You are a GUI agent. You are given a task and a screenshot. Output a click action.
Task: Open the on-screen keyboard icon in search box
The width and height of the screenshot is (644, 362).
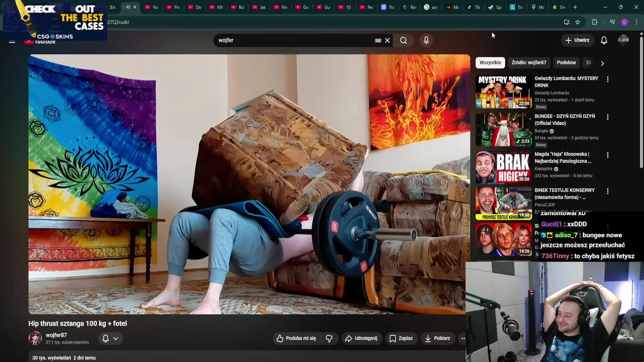coord(378,40)
